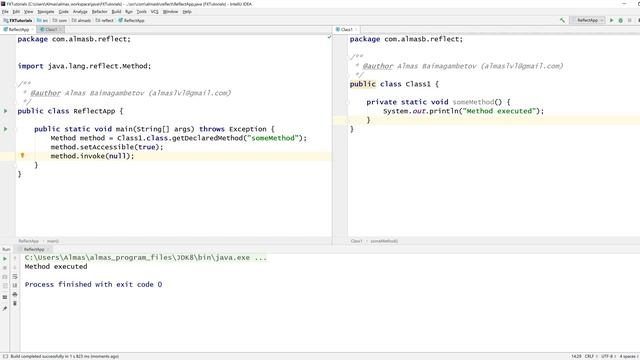Clear the console with the trash icon

point(15,303)
